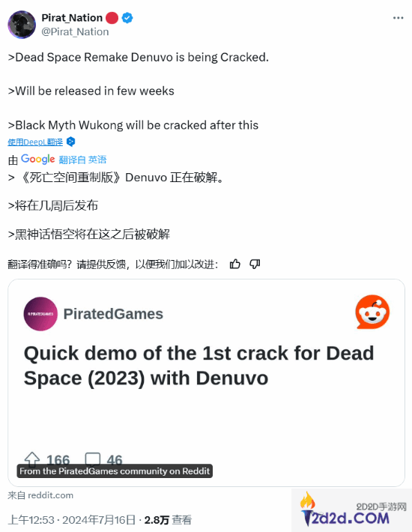Open the 使用DeepL翻译 link

click(x=35, y=142)
